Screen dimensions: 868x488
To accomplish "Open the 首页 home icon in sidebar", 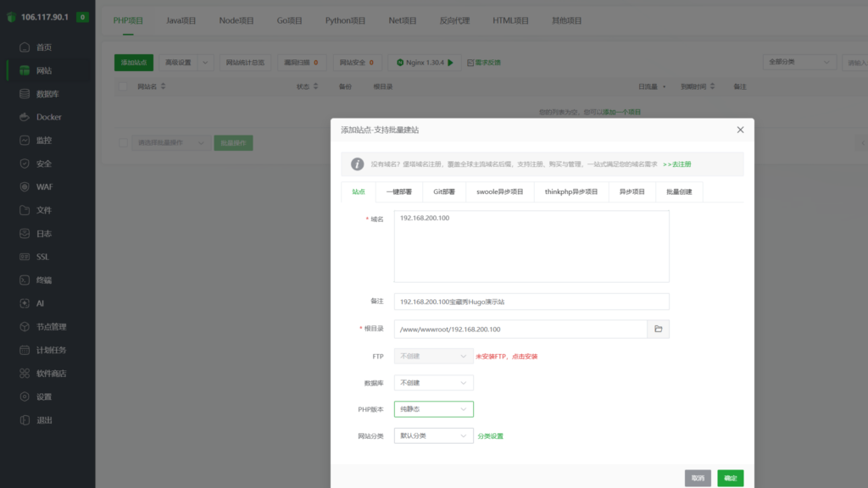I will point(25,47).
